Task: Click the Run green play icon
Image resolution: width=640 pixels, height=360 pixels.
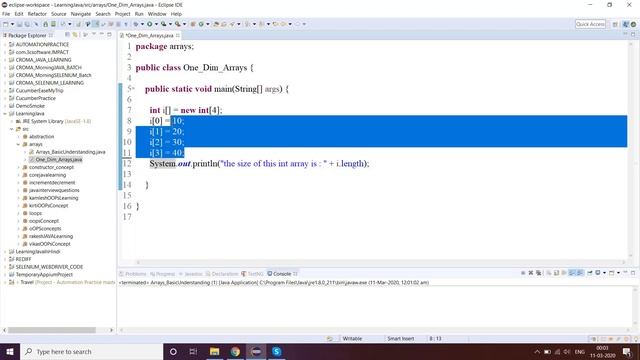Action: point(149,24)
